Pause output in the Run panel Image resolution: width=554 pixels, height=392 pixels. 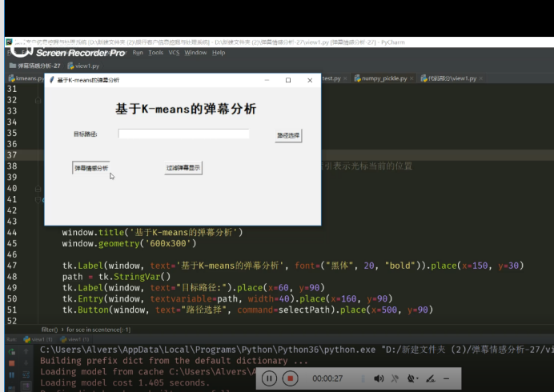coord(12,374)
